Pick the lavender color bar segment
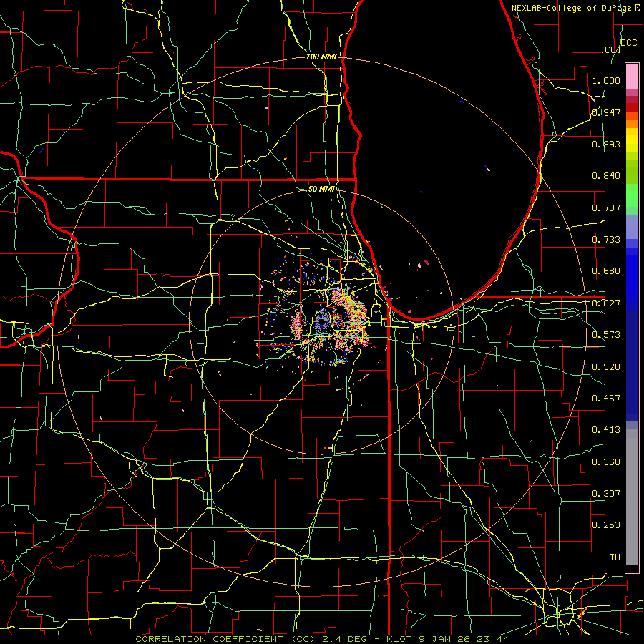Image resolution: width=644 pixels, height=644 pixels. pyautogui.click(x=632, y=227)
